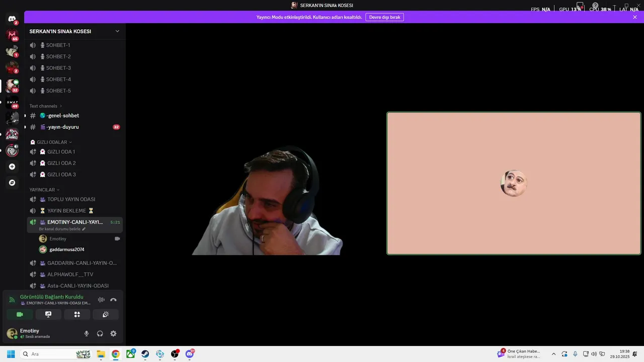Deafen audio with headphones icon

tap(100, 333)
